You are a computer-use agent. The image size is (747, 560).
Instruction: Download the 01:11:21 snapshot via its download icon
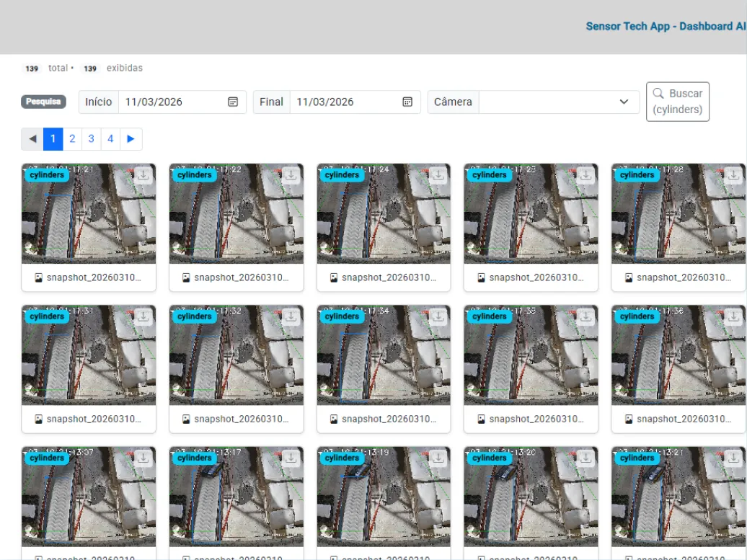click(143, 175)
